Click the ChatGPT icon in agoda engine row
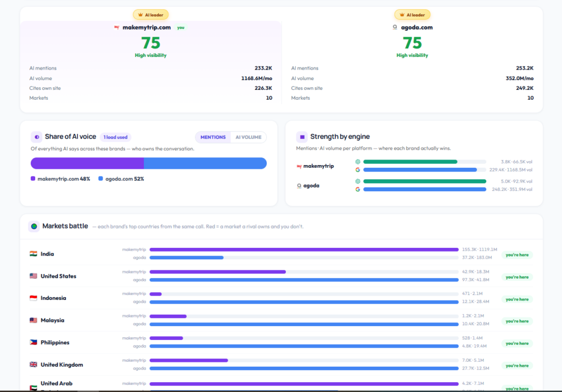This screenshot has width=562, height=392. [x=358, y=181]
